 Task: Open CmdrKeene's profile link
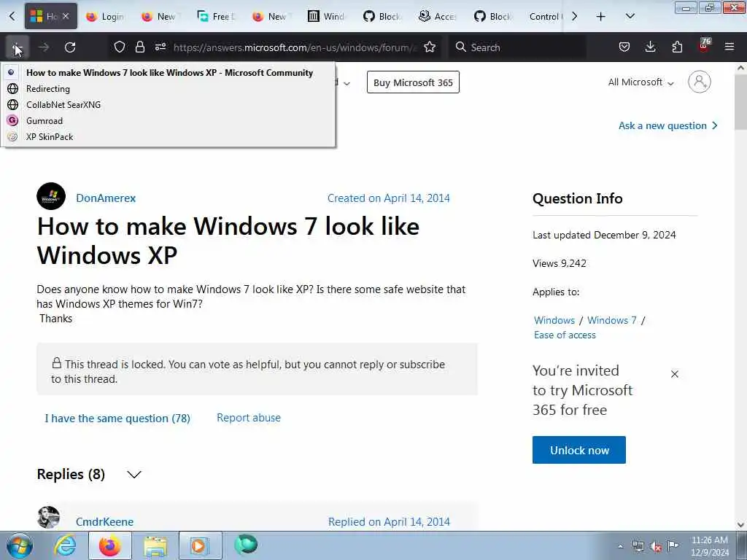[104, 522]
